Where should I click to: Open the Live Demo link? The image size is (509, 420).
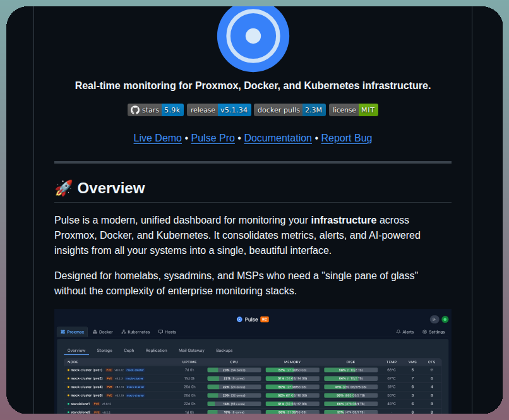(157, 138)
